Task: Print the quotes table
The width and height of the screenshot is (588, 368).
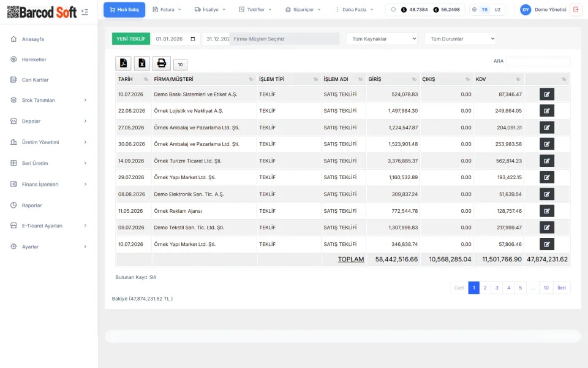Action: [162, 63]
